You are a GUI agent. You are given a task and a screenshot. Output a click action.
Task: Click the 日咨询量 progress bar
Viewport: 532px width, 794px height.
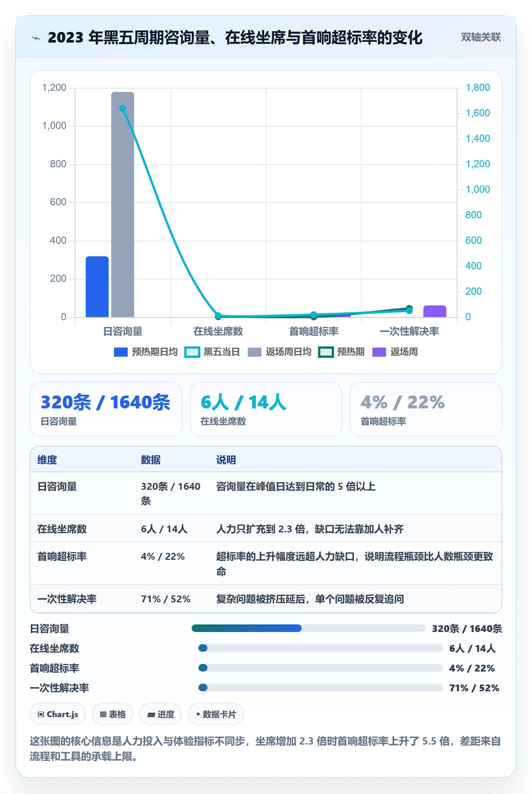308,628
